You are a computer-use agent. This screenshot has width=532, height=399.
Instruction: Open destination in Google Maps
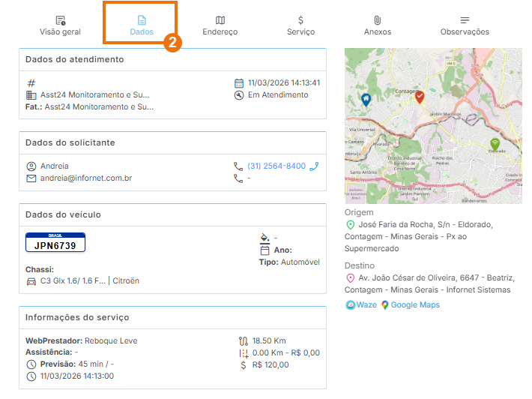tap(410, 305)
